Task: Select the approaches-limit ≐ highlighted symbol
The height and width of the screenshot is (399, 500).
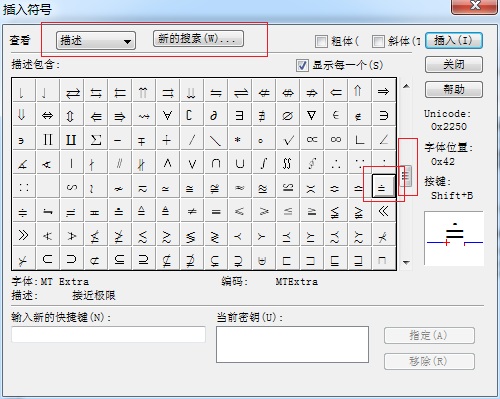Action: click(383, 186)
